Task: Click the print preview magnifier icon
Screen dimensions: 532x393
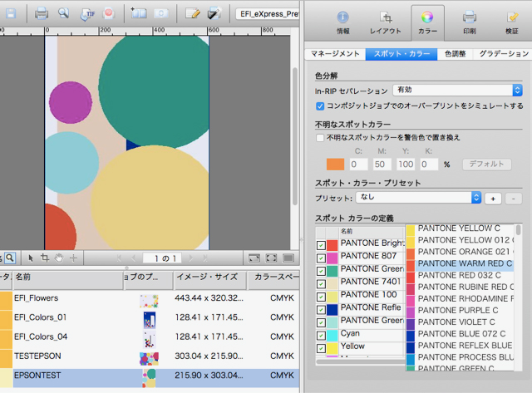Action: [x=64, y=13]
